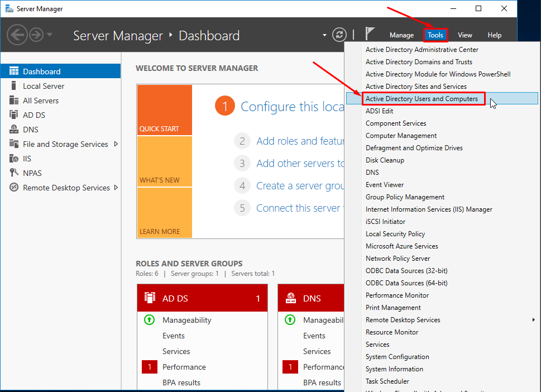Expand File and Storage Services arrow
This screenshot has height=392, width=541.
pyautogui.click(x=116, y=144)
